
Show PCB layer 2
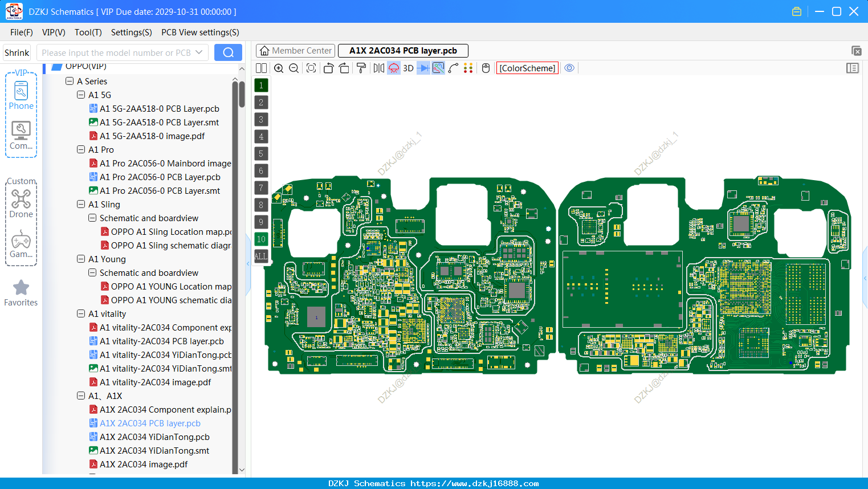pyautogui.click(x=261, y=102)
